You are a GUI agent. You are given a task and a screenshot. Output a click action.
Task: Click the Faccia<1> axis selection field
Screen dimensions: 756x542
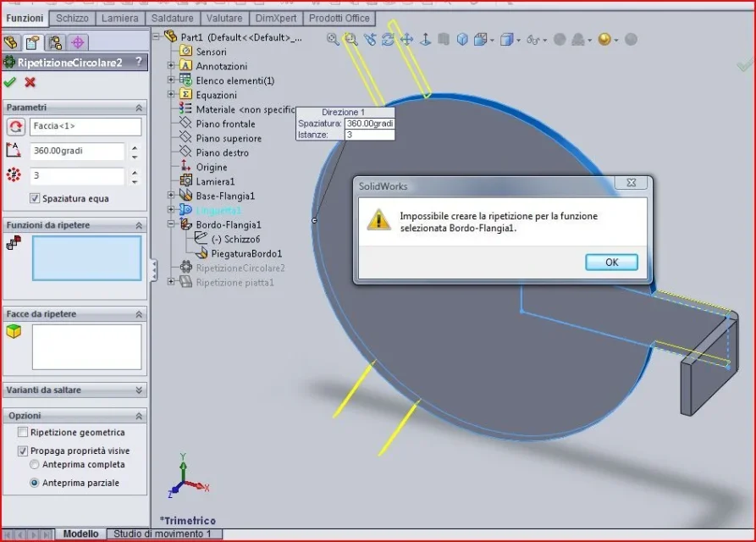86,126
